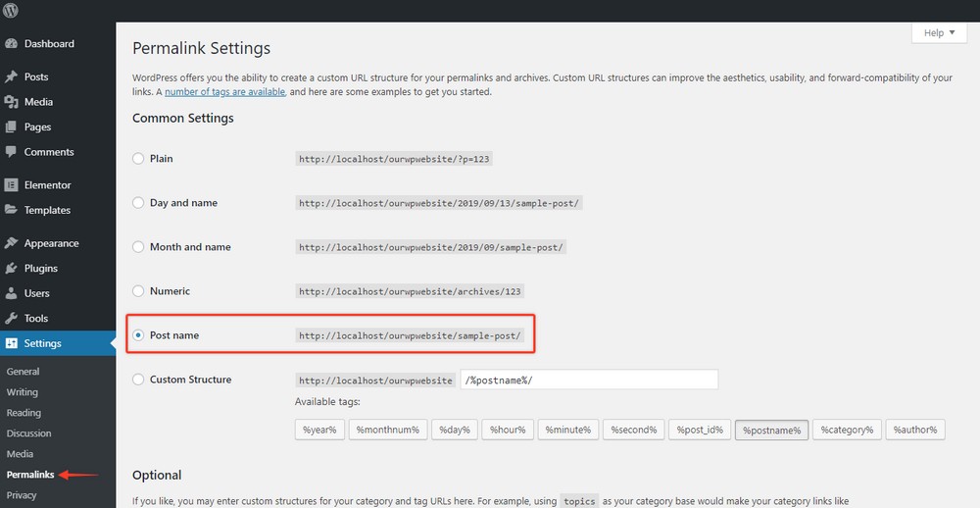Select the Plain permalink option
Viewport: 980px width, 508px height.
[138, 159]
